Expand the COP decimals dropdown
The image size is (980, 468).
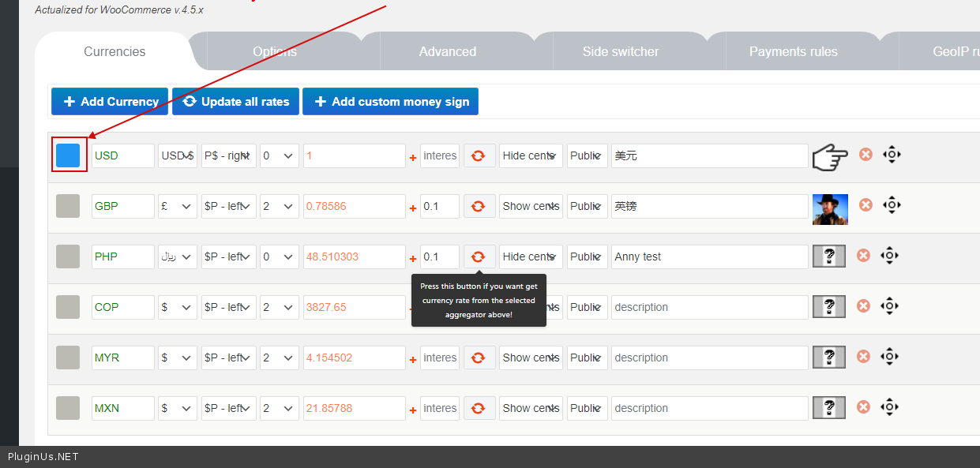click(280, 307)
